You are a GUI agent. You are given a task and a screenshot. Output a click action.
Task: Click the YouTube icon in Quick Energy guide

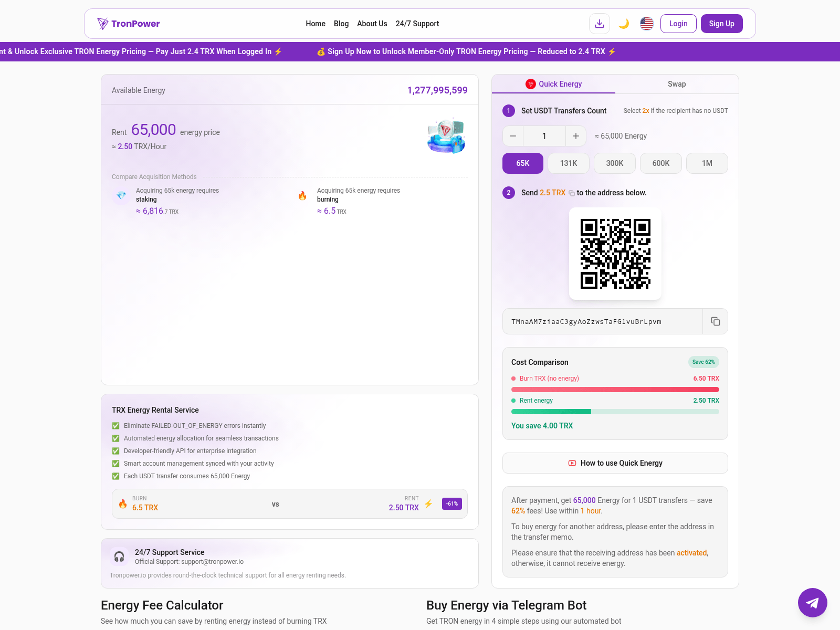572,463
